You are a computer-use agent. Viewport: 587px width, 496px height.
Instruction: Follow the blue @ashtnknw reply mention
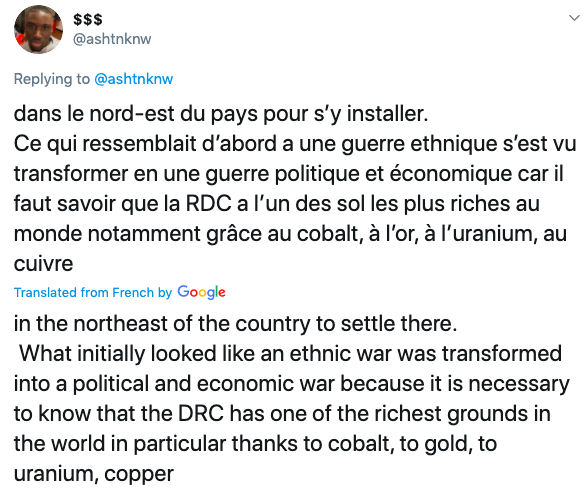(x=134, y=79)
